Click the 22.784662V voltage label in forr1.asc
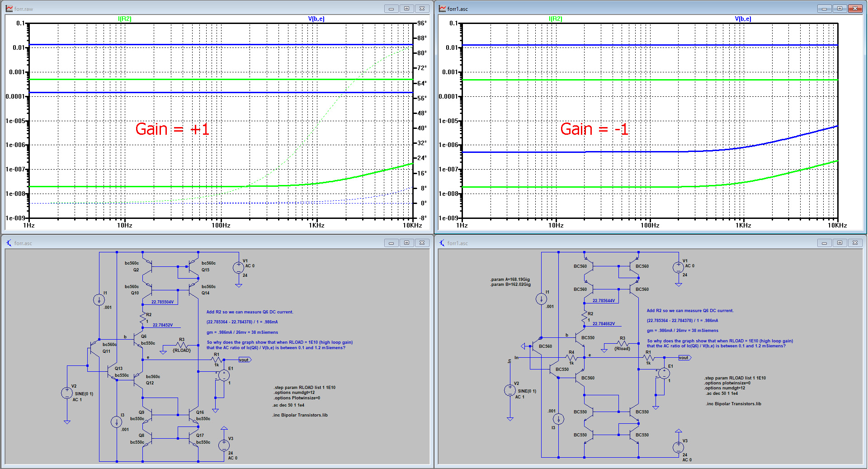The height and width of the screenshot is (469, 868). click(604, 324)
